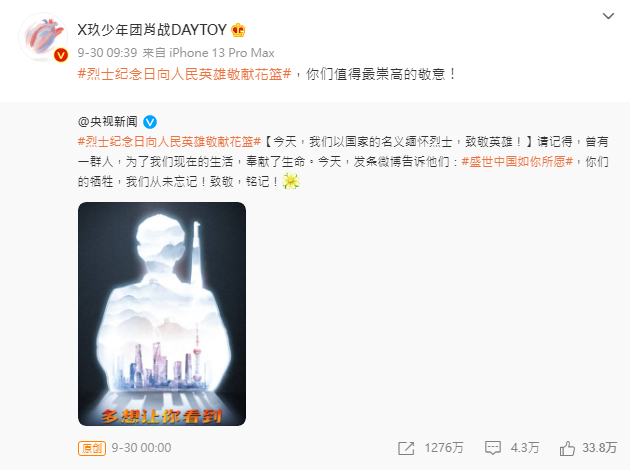Open the repost share icon
The height and width of the screenshot is (471, 630).
click(x=406, y=448)
